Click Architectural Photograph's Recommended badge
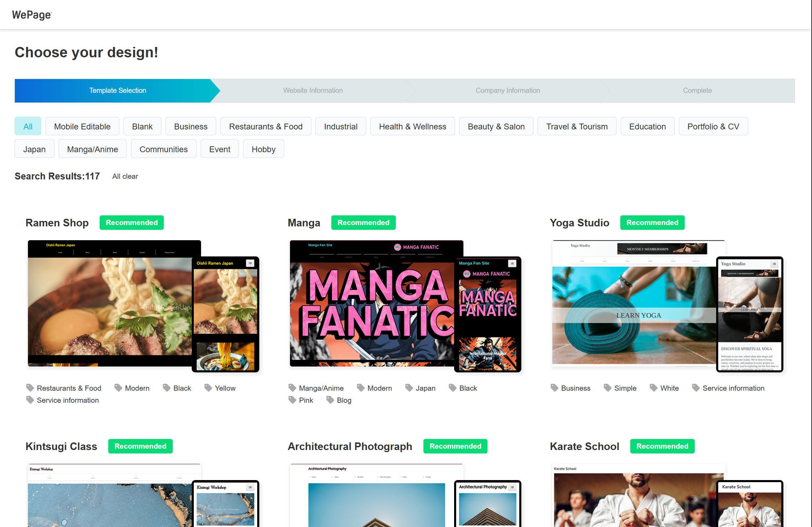Screen dimensions: 812x527 point(455,446)
